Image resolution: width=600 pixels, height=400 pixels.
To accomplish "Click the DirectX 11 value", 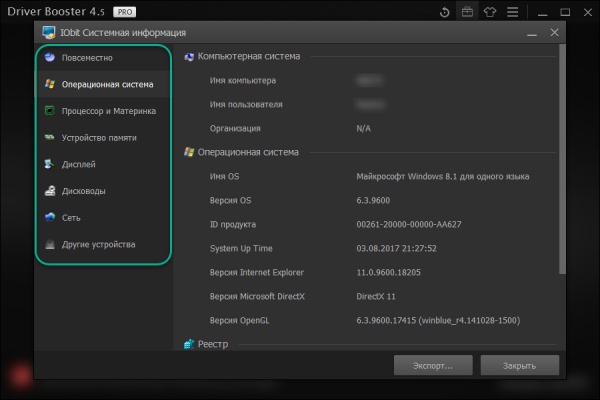I will [376, 297].
